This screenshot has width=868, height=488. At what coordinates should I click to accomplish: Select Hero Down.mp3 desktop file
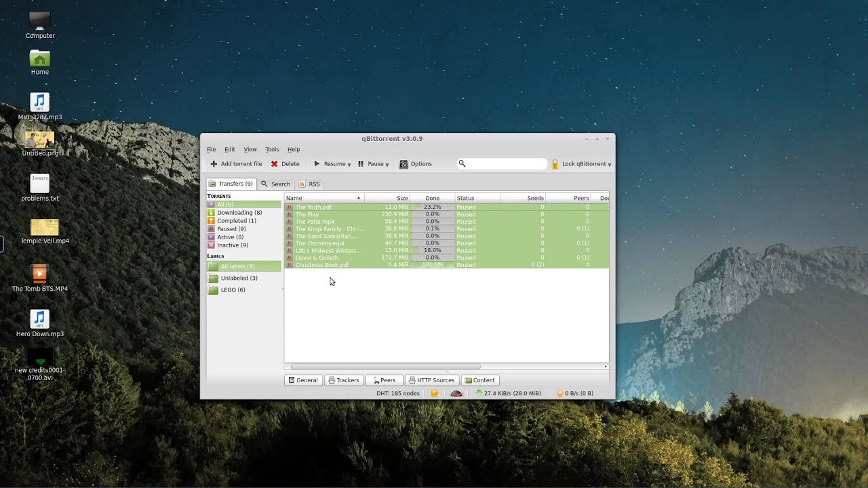(x=40, y=323)
